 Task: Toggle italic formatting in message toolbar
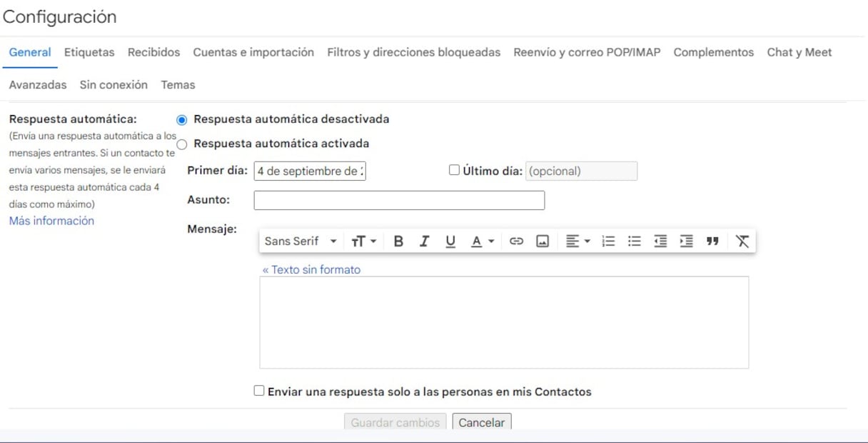[424, 242]
